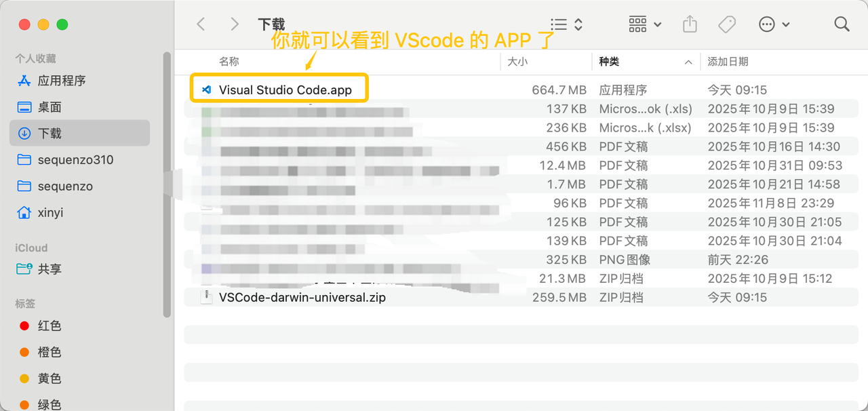
Task: Click the forward navigation arrow
Action: coord(235,24)
